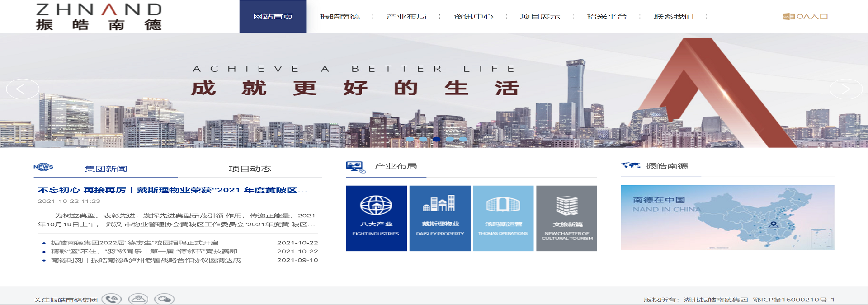Image resolution: width=868 pixels, height=305 pixels.
Task: Open the 戴斯理物业荣获 news headline link
Action: click(x=173, y=190)
